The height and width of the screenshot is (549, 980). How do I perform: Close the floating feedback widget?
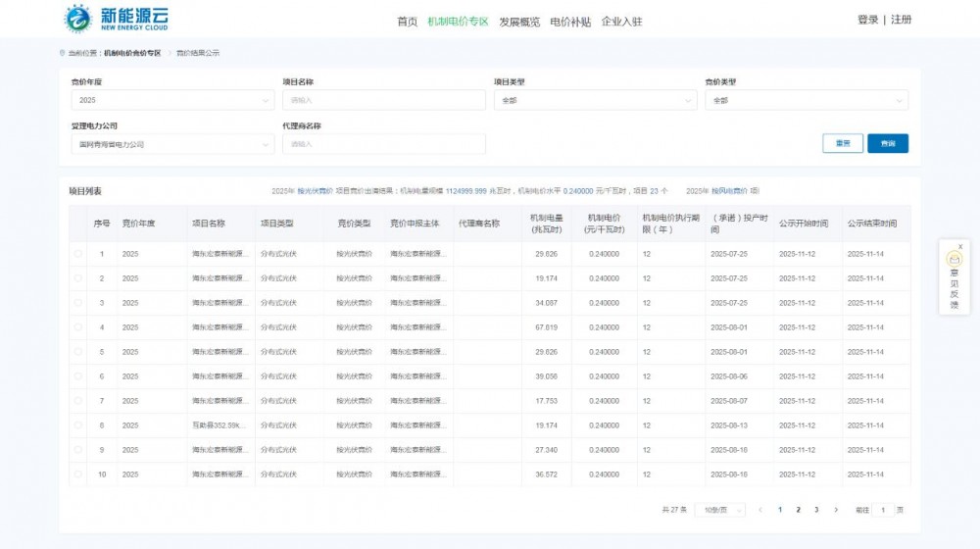[x=960, y=246]
